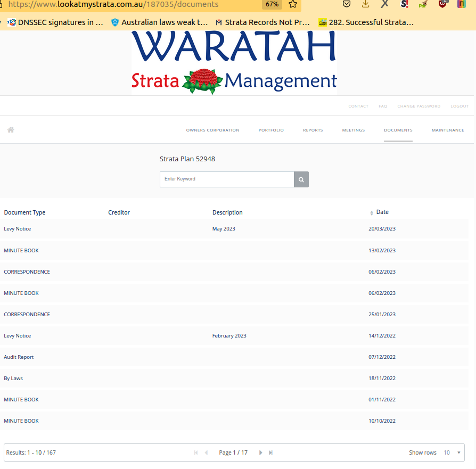Go to next page of results
The height and width of the screenshot is (469, 476).
click(260, 452)
